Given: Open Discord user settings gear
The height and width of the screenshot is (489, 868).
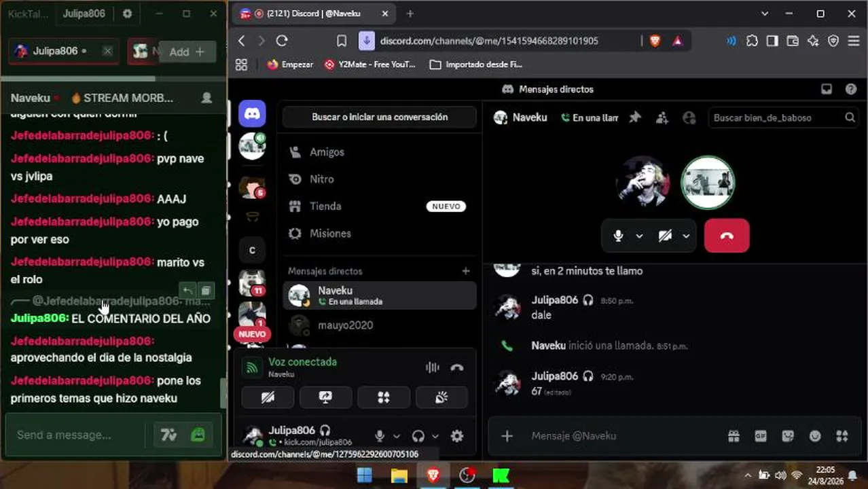Looking at the screenshot, I should pos(457,436).
